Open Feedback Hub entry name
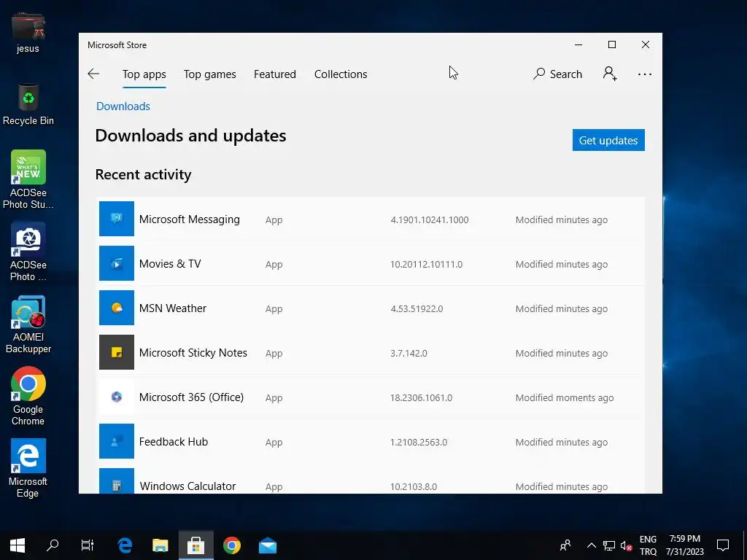Screen dimensions: 747x560 [x=174, y=442]
